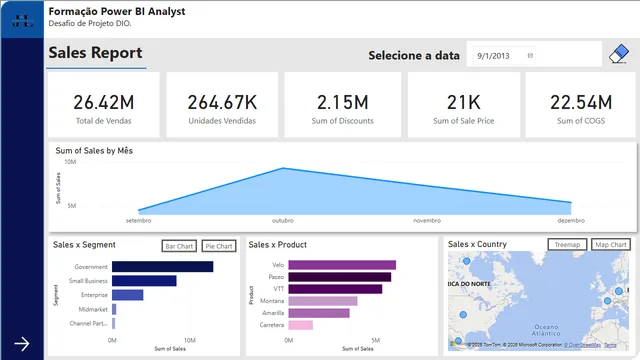Click the eraser clear-filters icon
The image size is (640, 360).
tap(619, 54)
